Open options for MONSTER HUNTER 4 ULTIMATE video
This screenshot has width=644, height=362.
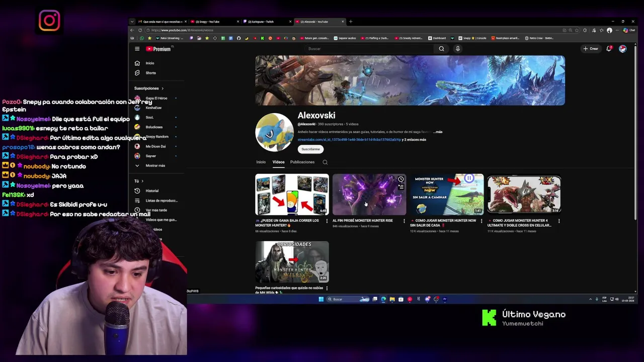click(x=559, y=221)
